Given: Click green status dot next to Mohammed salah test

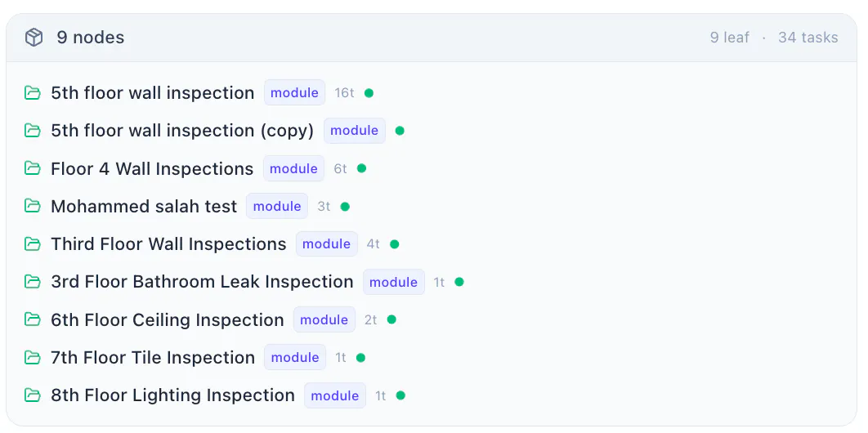Looking at the screenshot, I should (345, 206).
